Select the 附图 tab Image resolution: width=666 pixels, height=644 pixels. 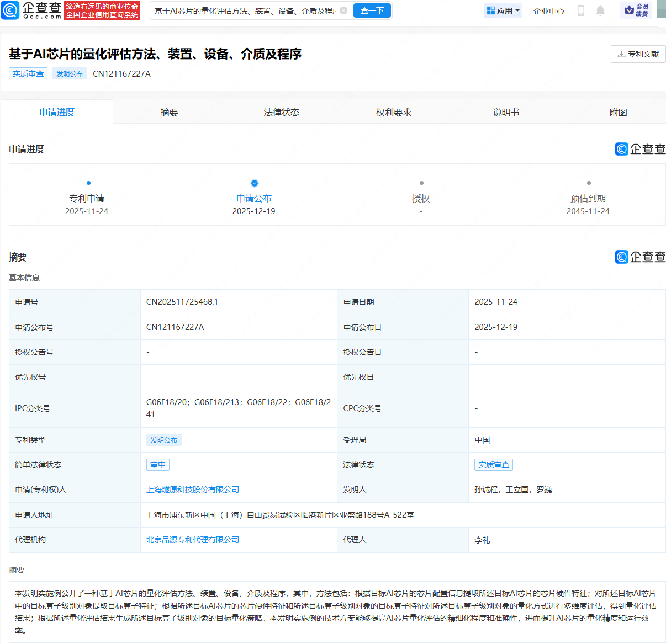tap(618, 112)
